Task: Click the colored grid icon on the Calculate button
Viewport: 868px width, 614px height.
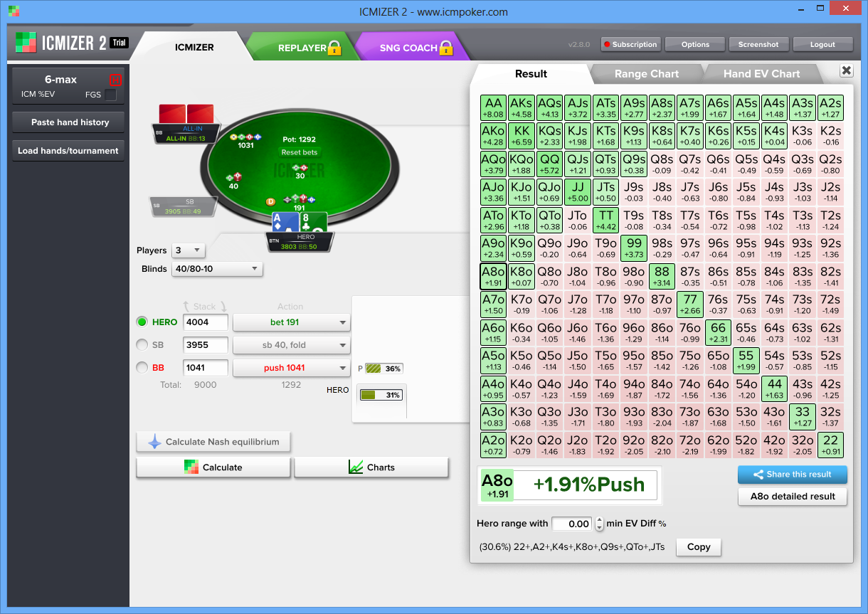Action: coord(191,467)
